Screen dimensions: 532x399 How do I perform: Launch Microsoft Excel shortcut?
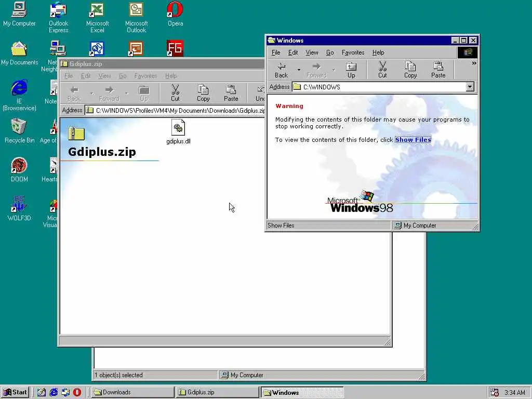tap(97, 17)
